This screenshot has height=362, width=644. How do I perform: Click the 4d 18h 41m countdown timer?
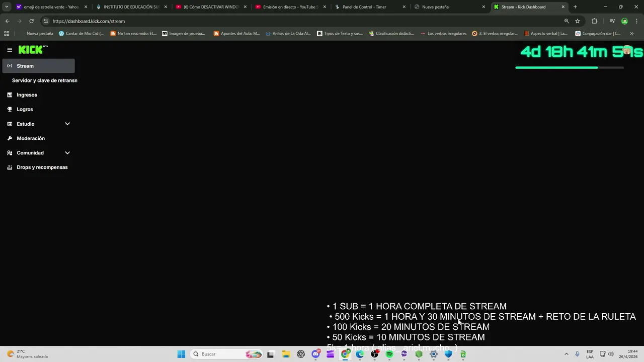582,51
